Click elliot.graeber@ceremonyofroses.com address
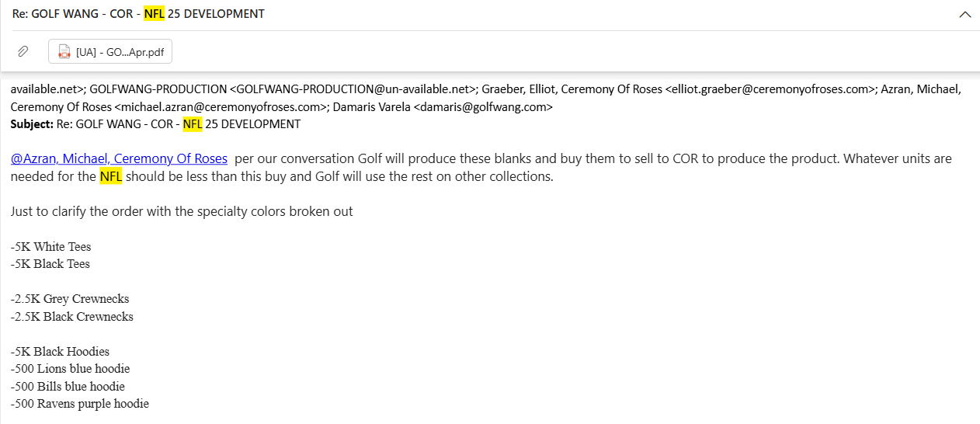Viewport: 980px width, 424px height. 770,89
